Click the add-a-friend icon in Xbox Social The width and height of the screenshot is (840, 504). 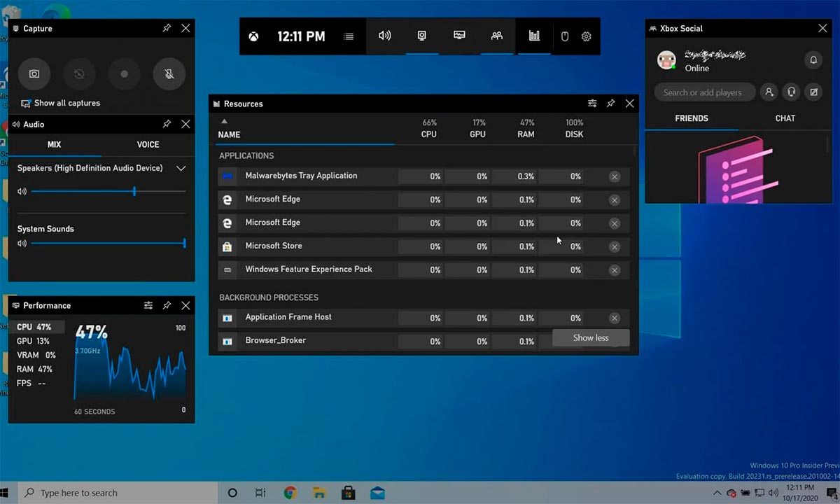pos(769,92)
